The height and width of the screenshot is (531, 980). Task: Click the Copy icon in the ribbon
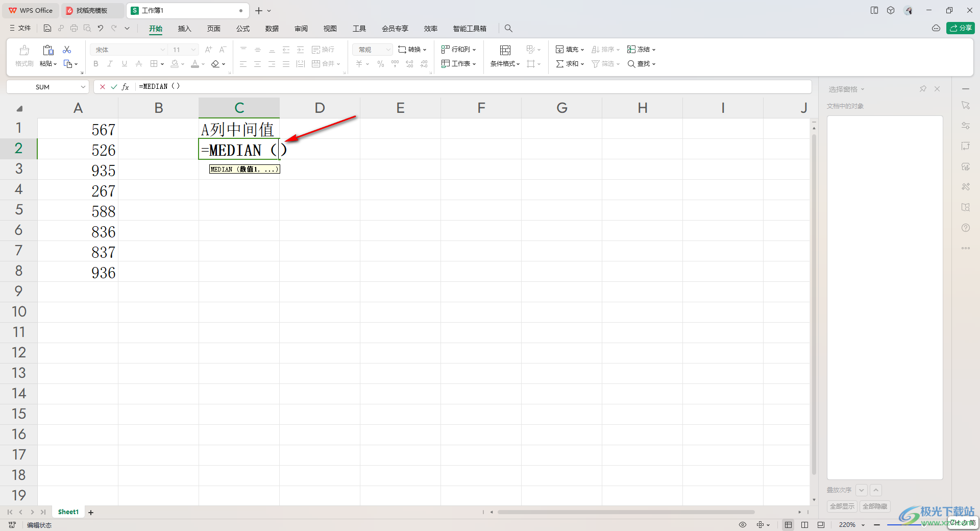[x=68, y=64]
